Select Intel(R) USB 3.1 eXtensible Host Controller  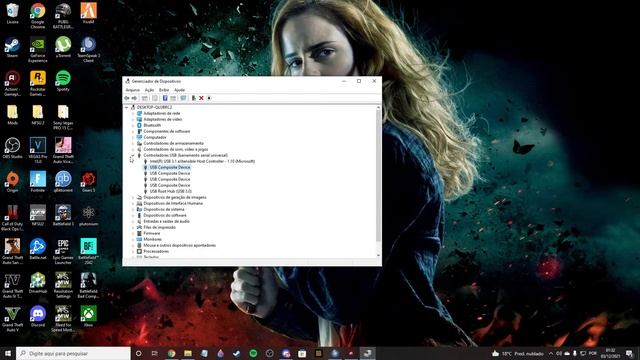pyautogui.click(x=202, y=161)
